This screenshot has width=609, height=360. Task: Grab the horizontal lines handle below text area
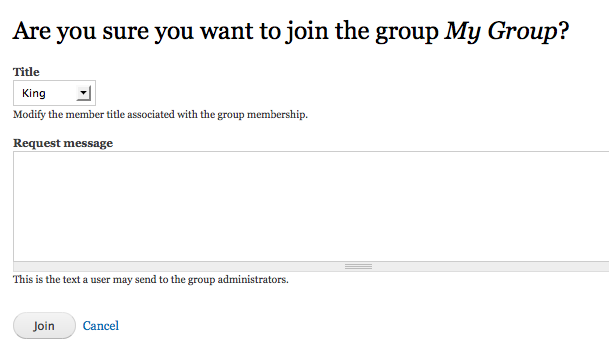(358, 266)
